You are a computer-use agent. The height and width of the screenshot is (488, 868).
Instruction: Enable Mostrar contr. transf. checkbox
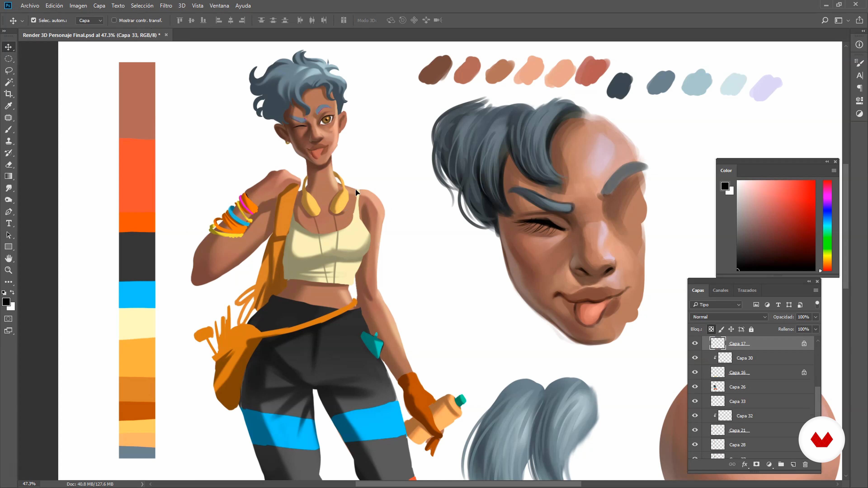tap(114, 20)
